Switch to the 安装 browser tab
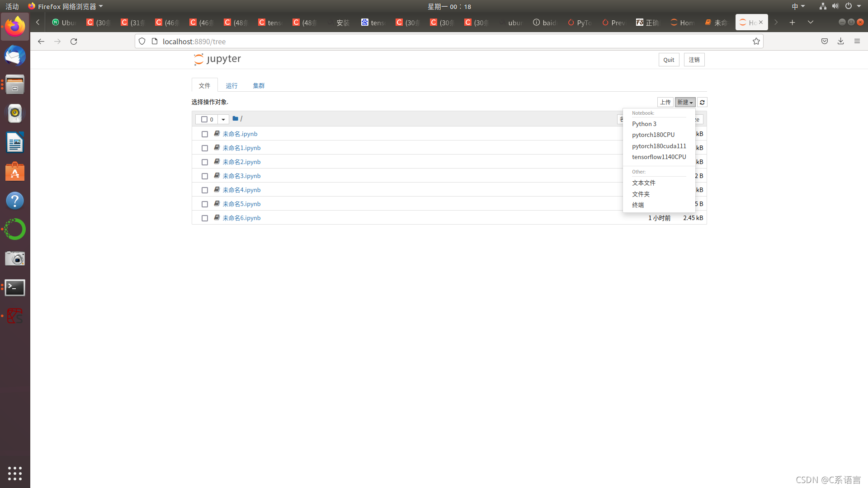The width and height of the screenshot is (868, 488). click(340, 23)
